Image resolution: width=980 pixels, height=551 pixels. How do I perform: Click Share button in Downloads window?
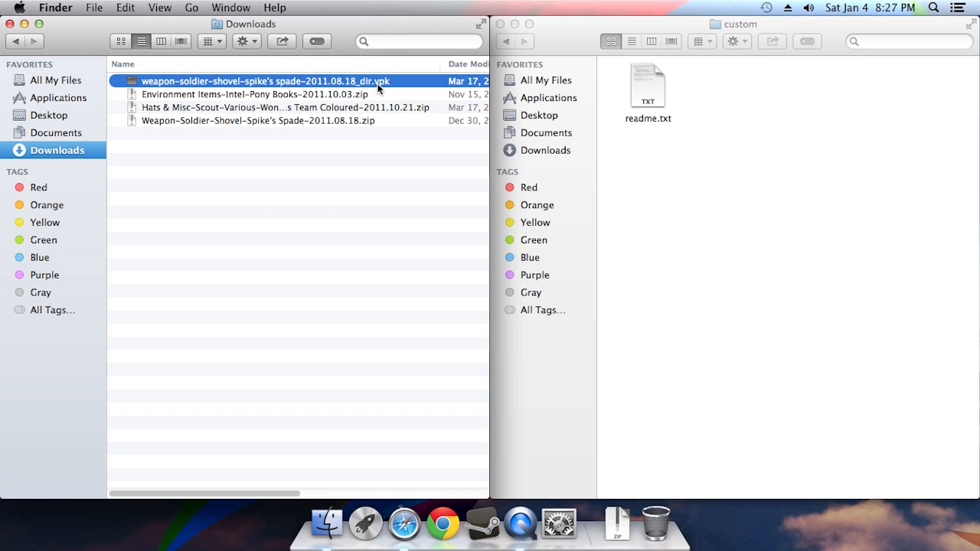(x=282, y=41)
